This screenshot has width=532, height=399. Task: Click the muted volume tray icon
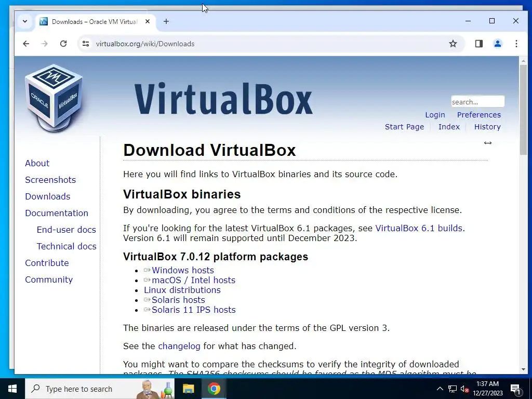coord(464,389)
